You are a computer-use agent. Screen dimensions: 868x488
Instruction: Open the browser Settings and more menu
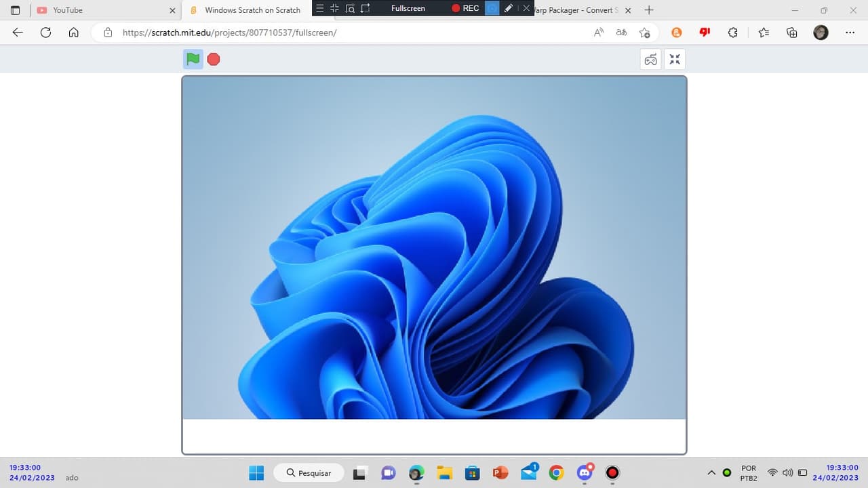click(850, 33)
